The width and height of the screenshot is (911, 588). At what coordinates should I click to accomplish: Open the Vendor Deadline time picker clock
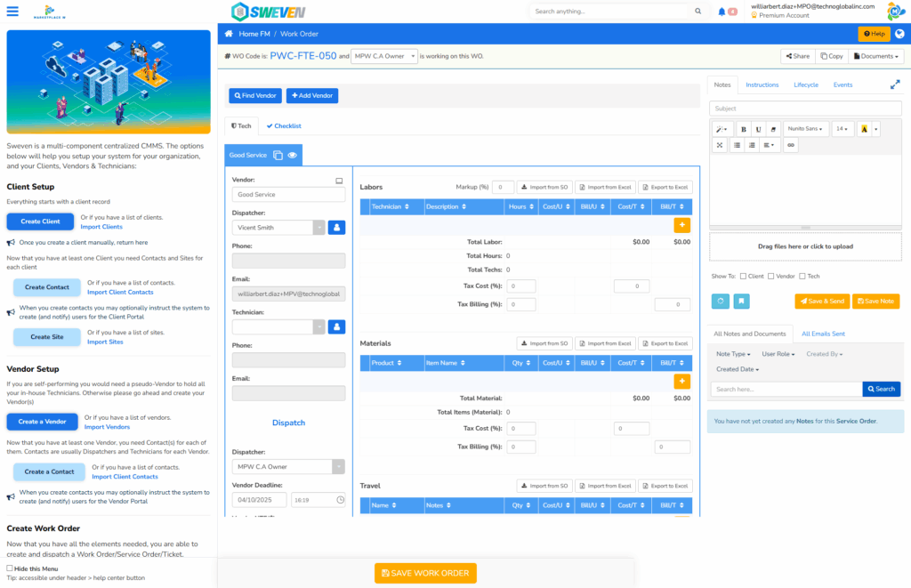(341, 500)
